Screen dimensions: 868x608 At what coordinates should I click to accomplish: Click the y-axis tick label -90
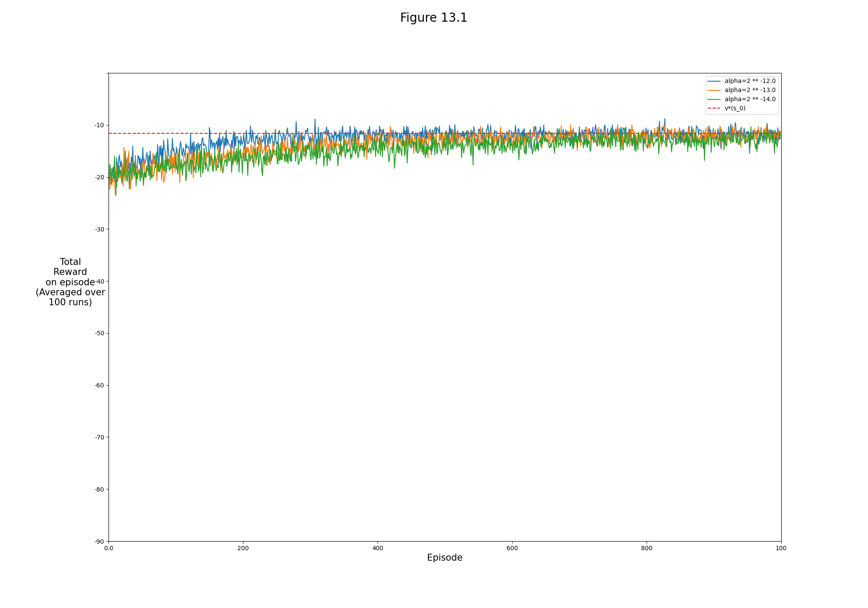pos(99,542)
